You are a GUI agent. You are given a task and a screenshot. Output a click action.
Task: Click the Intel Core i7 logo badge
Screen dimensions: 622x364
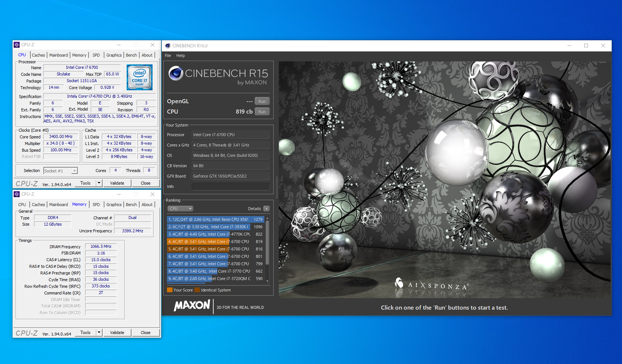coord(140,77)
